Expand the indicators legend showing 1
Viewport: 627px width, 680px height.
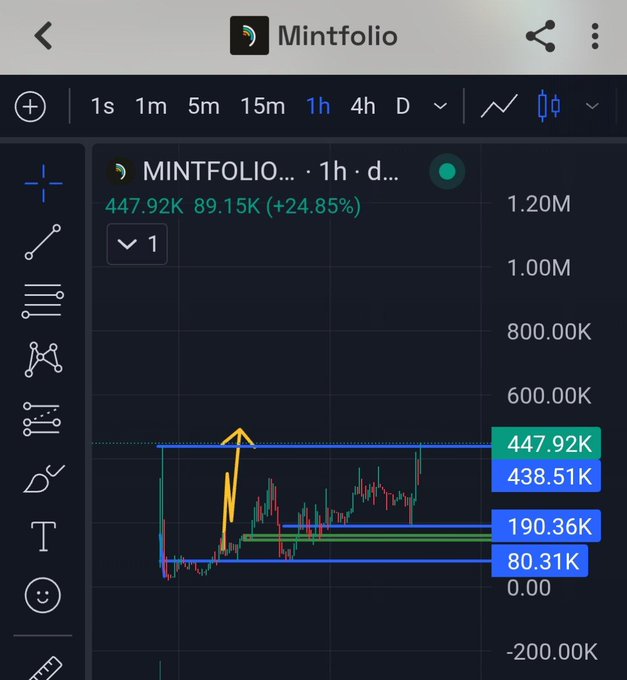[137, 244]
